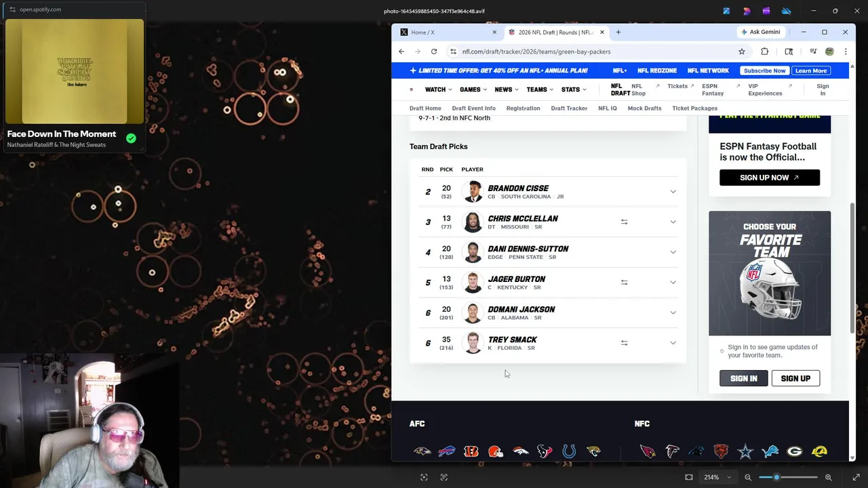The image size is (868, 488).
Task: Open the TEAMS dropdown menu
Action: pos(540,89)
